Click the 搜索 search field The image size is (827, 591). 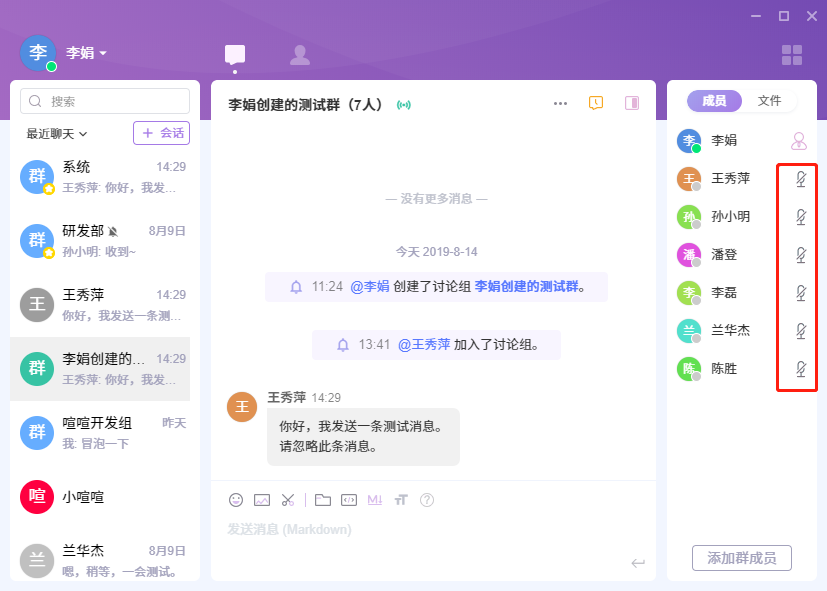click(105, 101)
